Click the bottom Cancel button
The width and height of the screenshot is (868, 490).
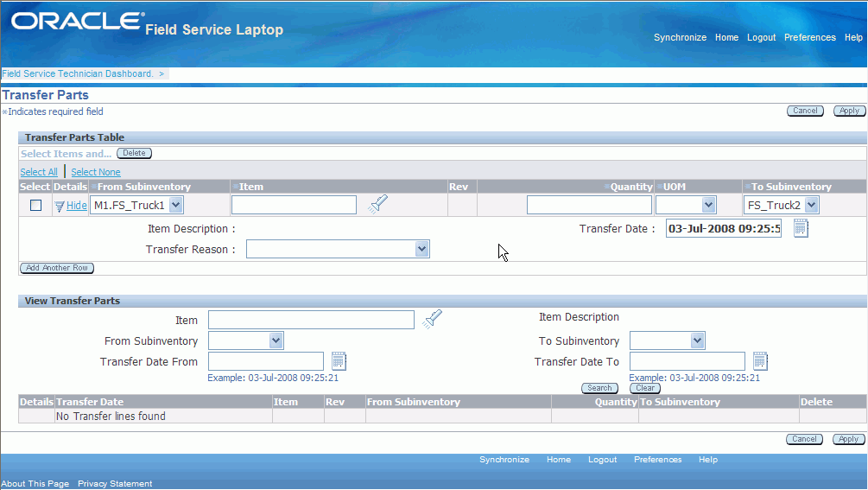pos(804,439)
